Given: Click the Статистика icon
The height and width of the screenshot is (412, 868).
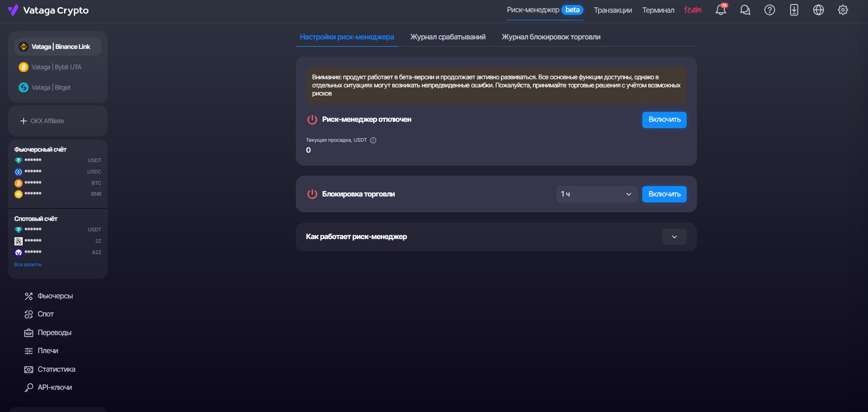Looking at the screenshot, I should (x=28, y=369).
